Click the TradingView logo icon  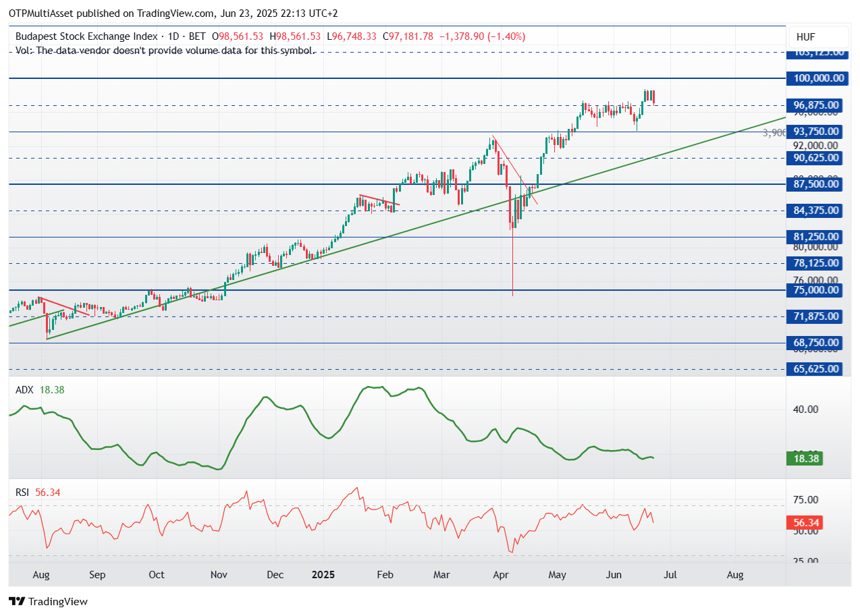[17, 601]
